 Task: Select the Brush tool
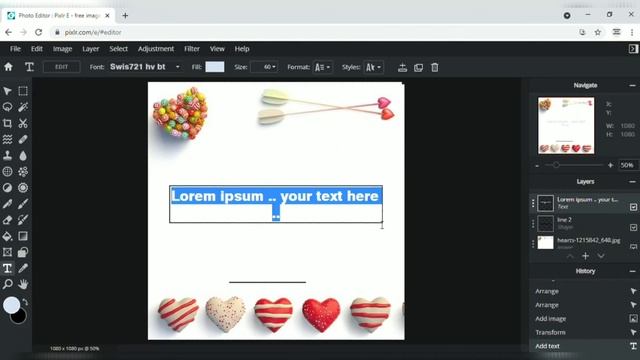pos(23,204)
